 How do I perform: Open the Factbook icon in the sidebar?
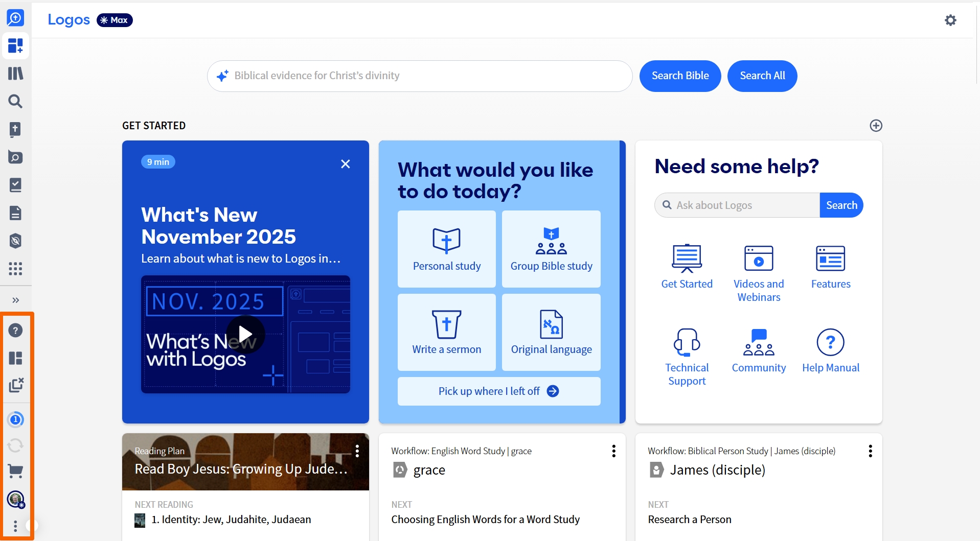(15, 157)
